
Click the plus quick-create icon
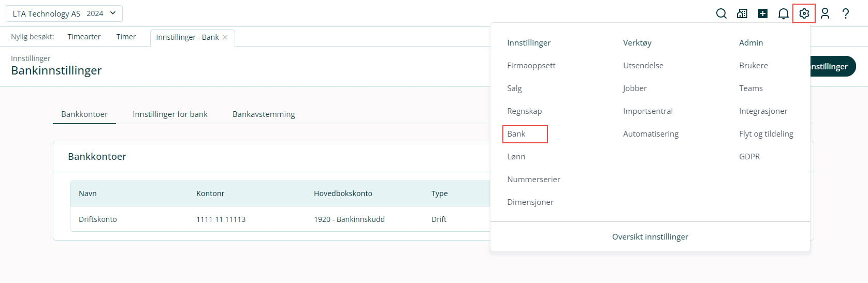tap(763, 14)
